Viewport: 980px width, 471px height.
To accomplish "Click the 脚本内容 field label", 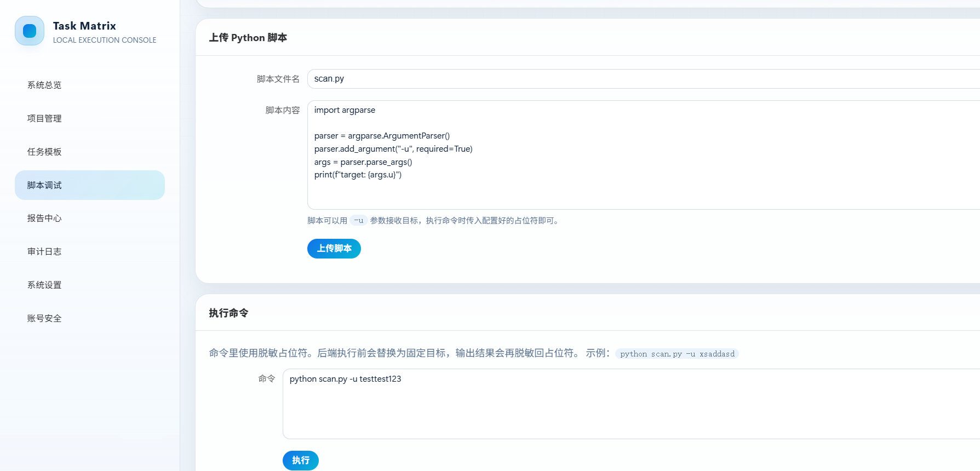I will point(283,110).
